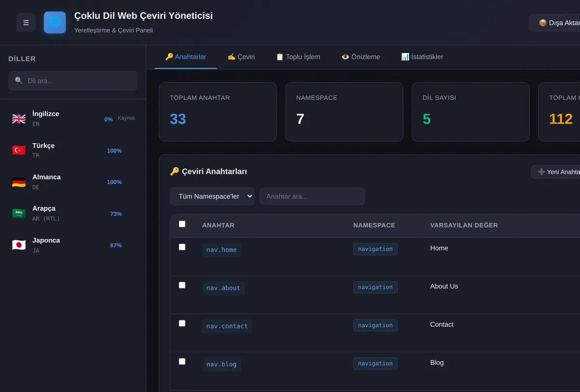
Task: Click the nav.blog key
Action: pos(221,364)
